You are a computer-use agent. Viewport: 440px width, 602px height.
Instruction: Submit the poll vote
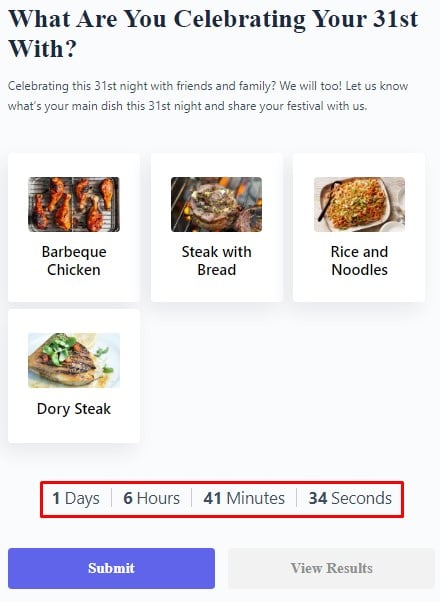(x=111, y=568)
